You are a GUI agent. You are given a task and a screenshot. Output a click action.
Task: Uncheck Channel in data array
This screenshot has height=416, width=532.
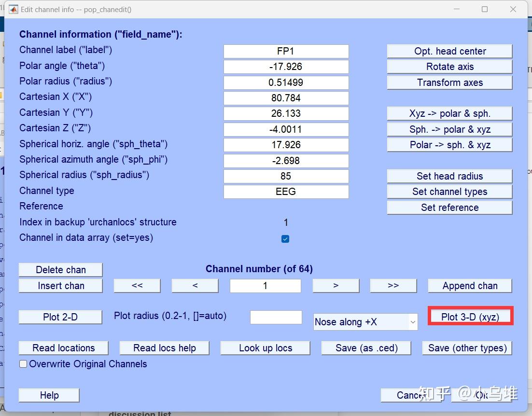(285, 238)
